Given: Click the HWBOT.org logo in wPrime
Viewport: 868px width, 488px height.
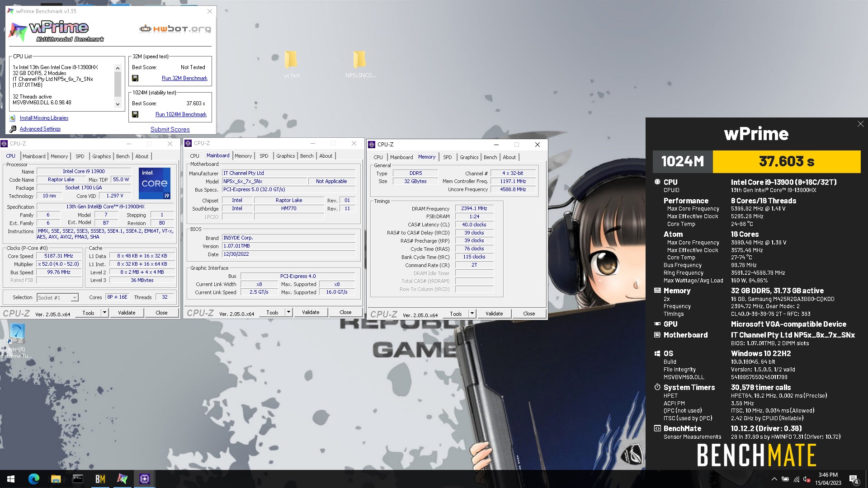Looking at the screenshot, I should (x=175, y=29).
